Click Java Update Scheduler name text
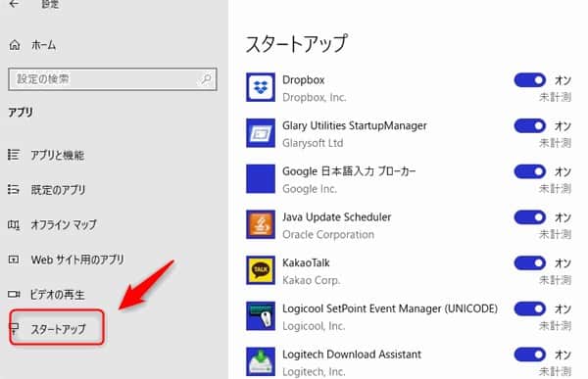The width and height of the screenshot is (588, 379). pyautogui.click(x=337, y=217)
